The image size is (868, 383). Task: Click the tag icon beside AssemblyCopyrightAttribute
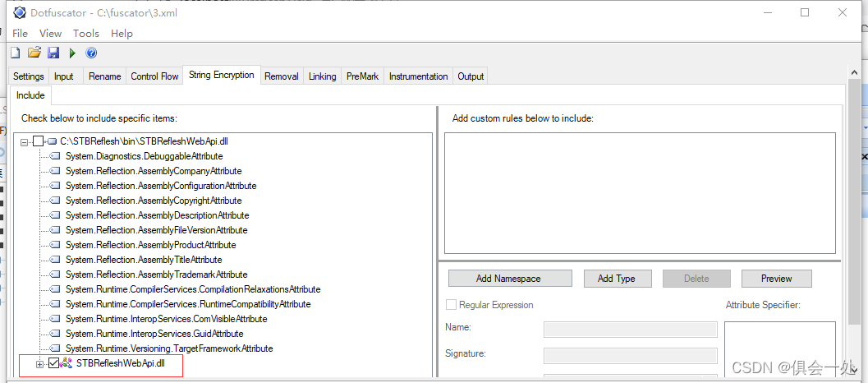click(x=56, y=201)
